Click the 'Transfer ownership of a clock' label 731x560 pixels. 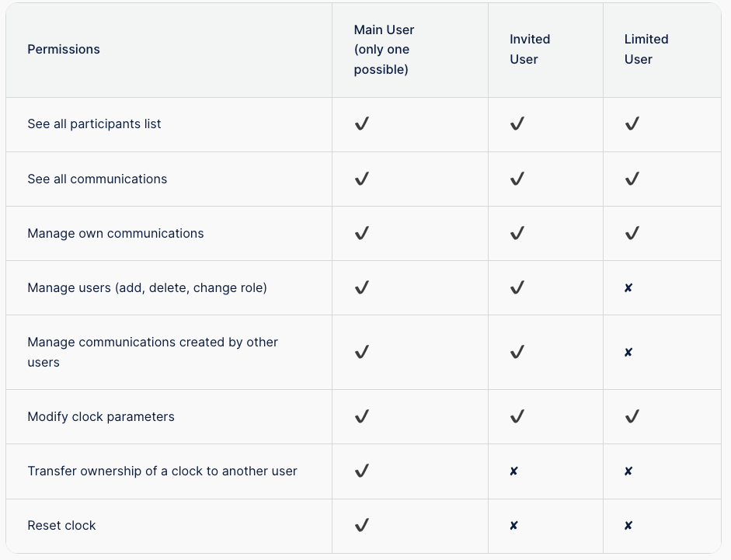(162, 471)
